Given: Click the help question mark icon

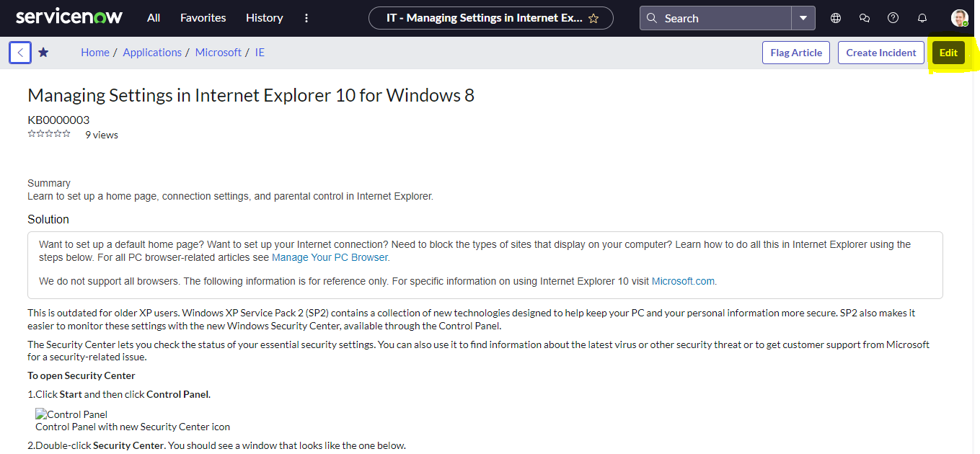Looking at the screenshot, I should click(893, 17).
